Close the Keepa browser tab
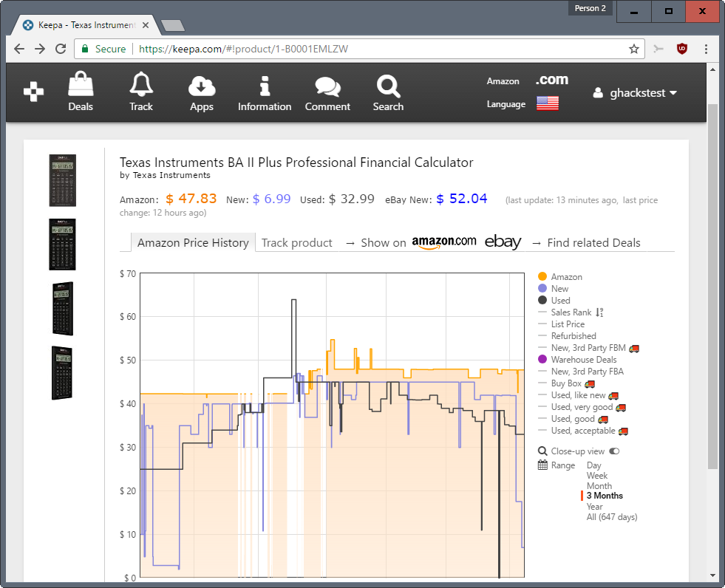725x588 pixels. point(146,25)
